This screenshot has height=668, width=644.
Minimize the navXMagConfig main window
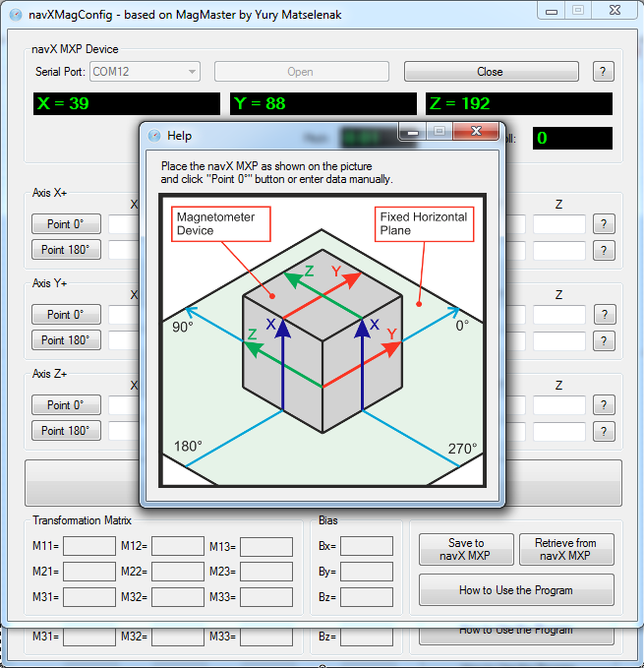point(552,10)
